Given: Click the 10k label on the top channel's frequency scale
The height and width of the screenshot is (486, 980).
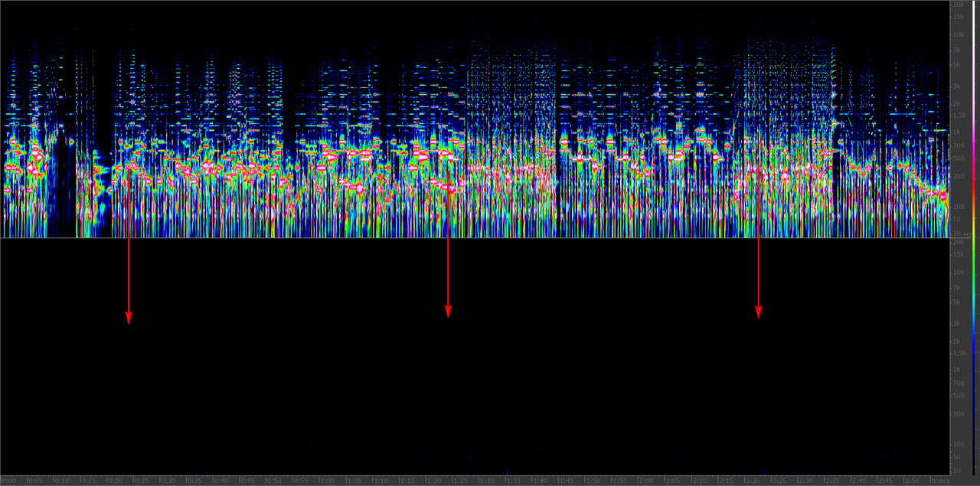Looking at the screenshot, I should point(957,34).
